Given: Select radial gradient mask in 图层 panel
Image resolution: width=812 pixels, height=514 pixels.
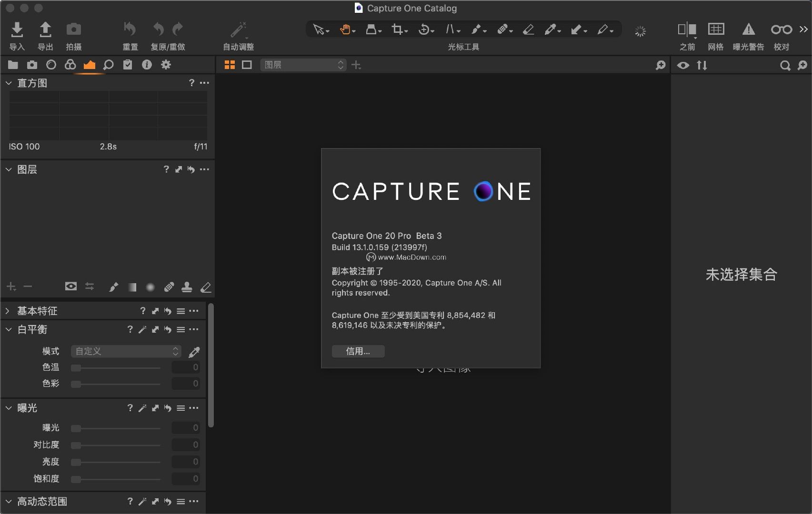Looking at the screenshot, I should click(150, 287).
